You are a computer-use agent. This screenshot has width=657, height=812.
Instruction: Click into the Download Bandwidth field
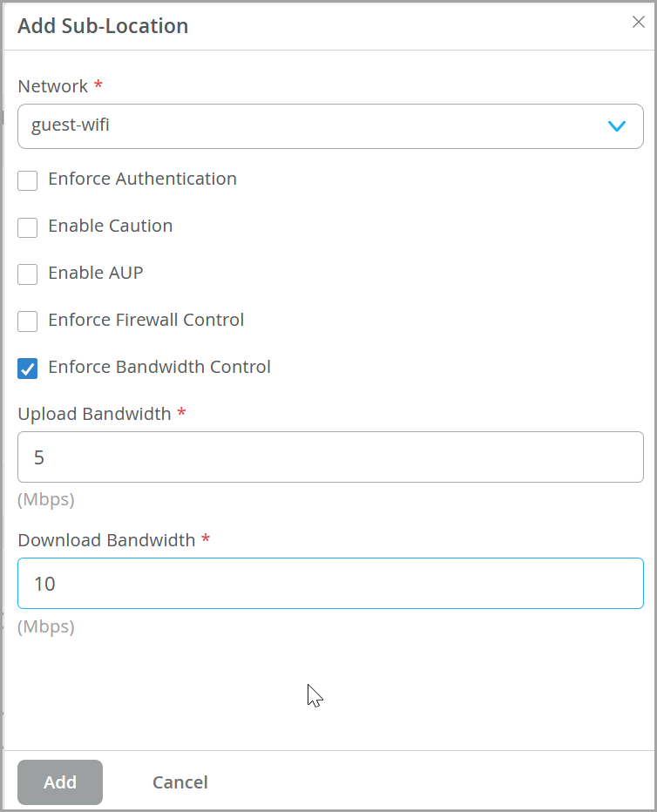coord(330,584)
